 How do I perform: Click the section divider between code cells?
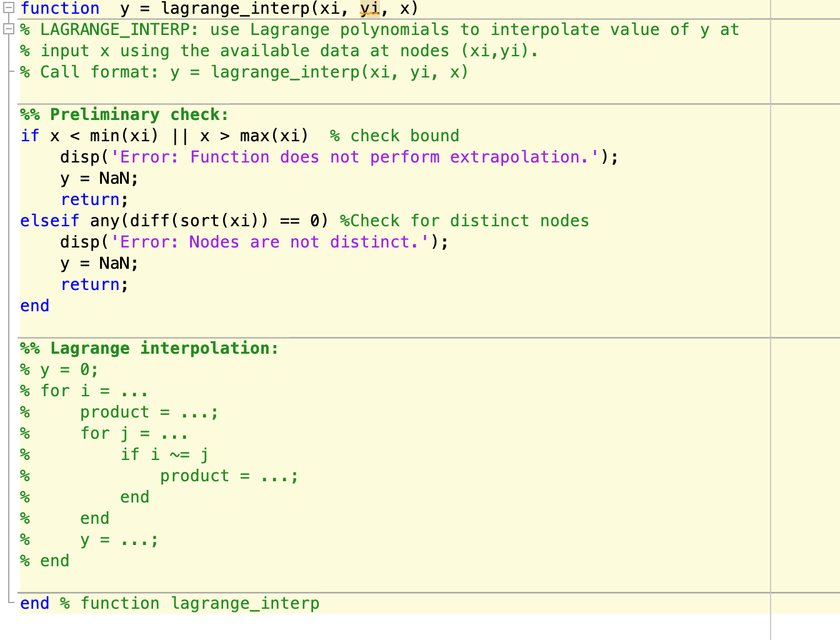tap(375, 336)
